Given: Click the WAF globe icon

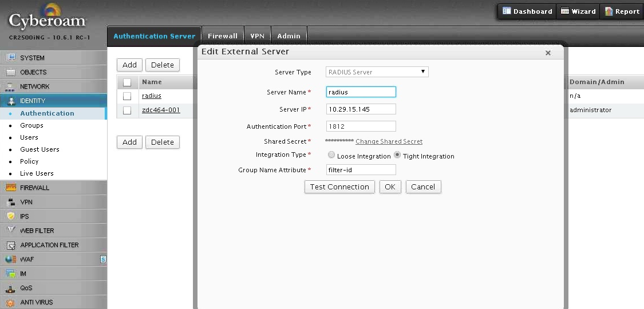Looking at the screenshot, I should coord(10,259).
